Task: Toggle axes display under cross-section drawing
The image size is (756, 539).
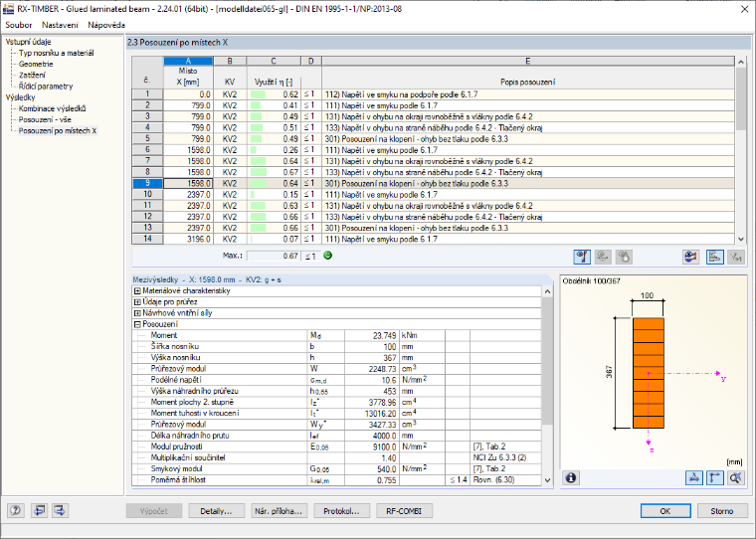Action: pyautogui.click(x=714, y=477)
